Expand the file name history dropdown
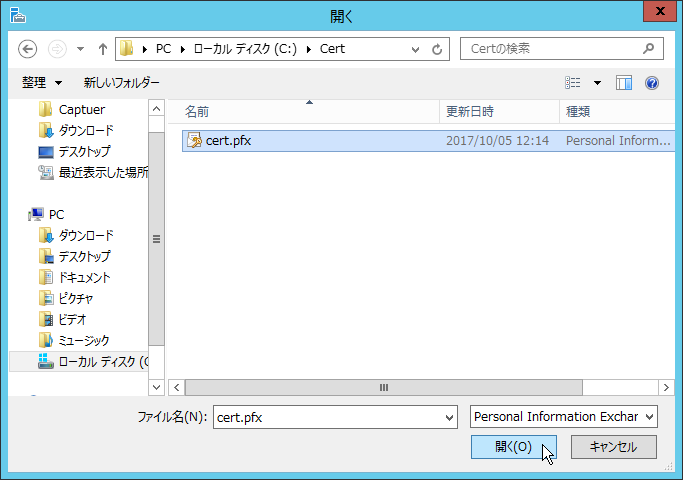 tap(446, 416)
